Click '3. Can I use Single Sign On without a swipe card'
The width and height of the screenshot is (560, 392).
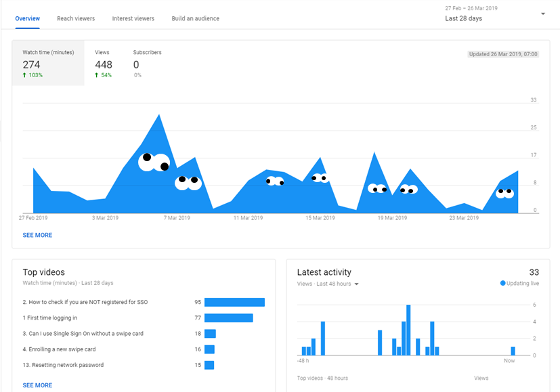click(83, 334)
